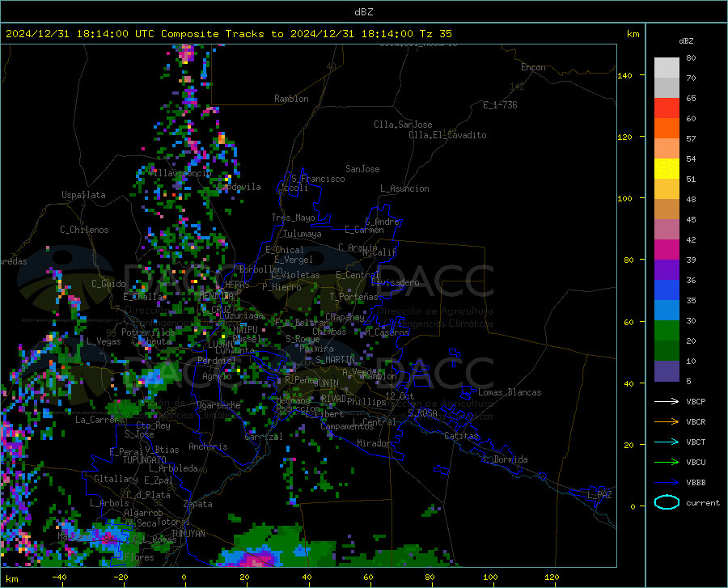Click the 'Clla.SanJose' map label

point(403,125)
